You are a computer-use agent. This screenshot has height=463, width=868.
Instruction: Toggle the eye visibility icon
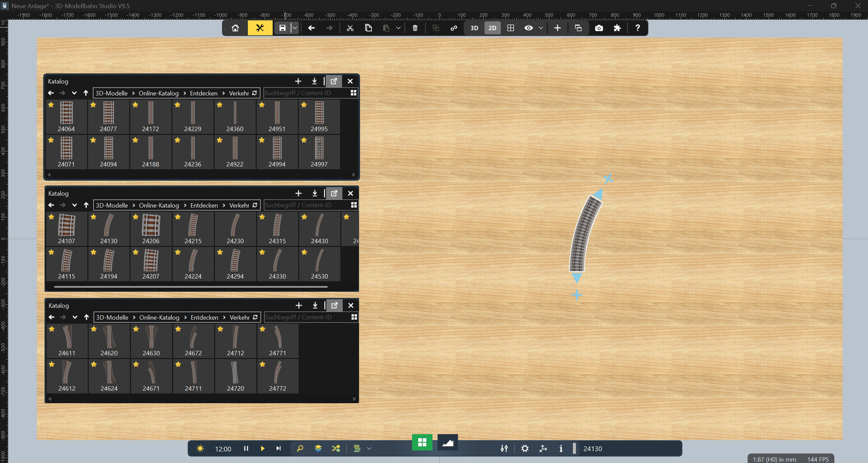click(528, 28)
